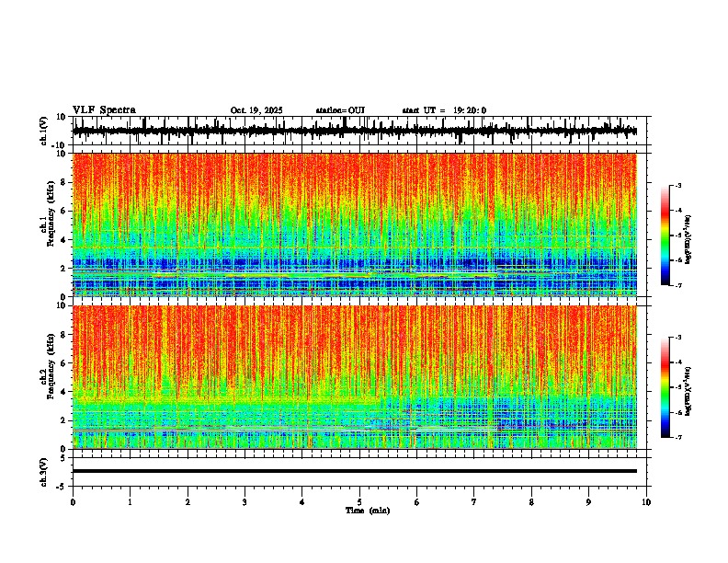Click the ch.2 spectrogram color bar
The image size is (728, 563).
pyautogui.click(x=665, y=387)
